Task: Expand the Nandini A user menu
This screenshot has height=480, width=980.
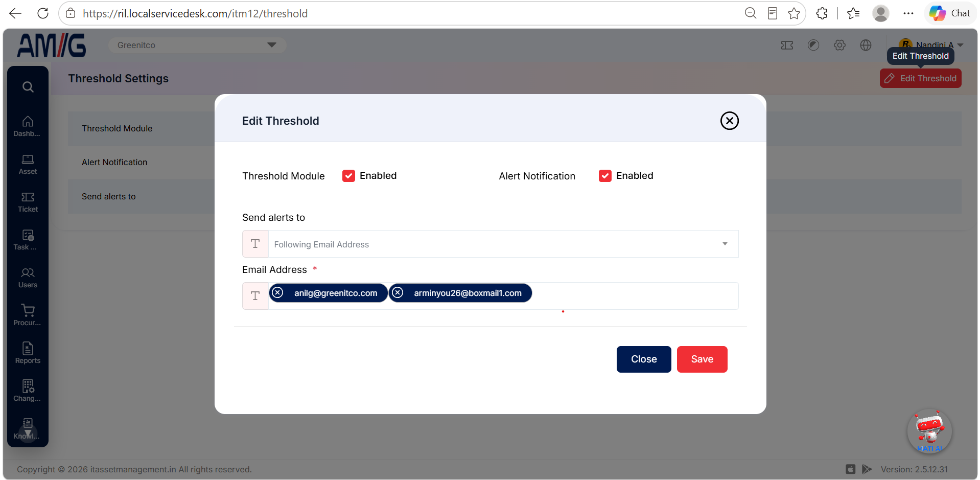Action: pos(931,45)
